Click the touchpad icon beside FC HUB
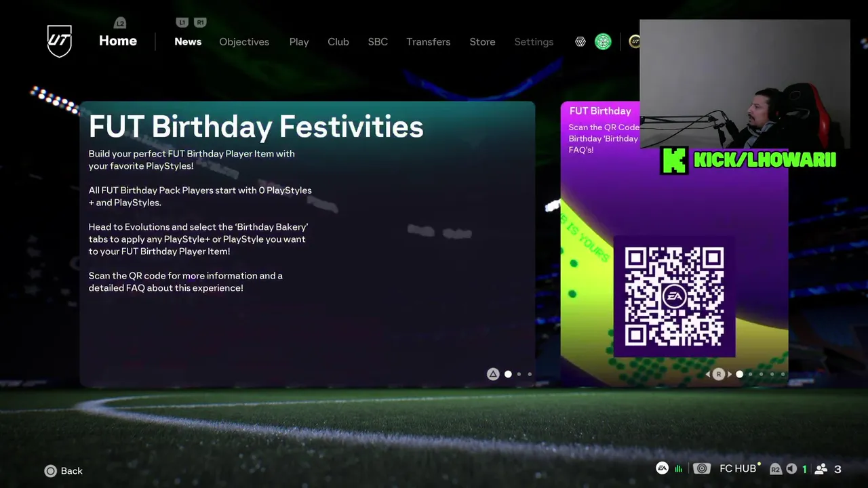 point(702,469)
